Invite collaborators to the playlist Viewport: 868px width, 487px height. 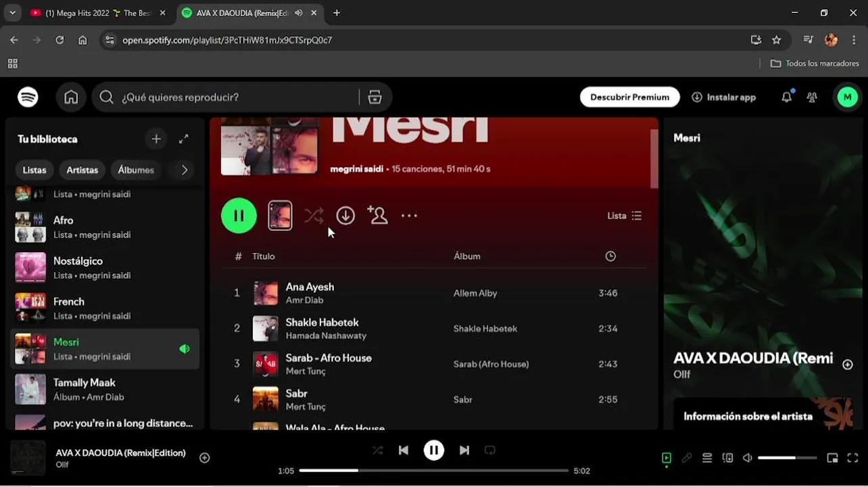377,215
